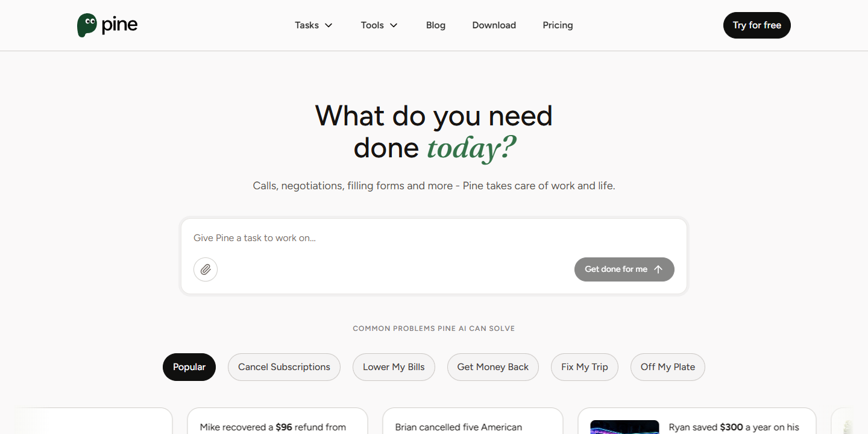This screenshot has height=434, width=868.
Task: Open the "Ryan saved $300 a year" card
Action: [x=697, y=421]
